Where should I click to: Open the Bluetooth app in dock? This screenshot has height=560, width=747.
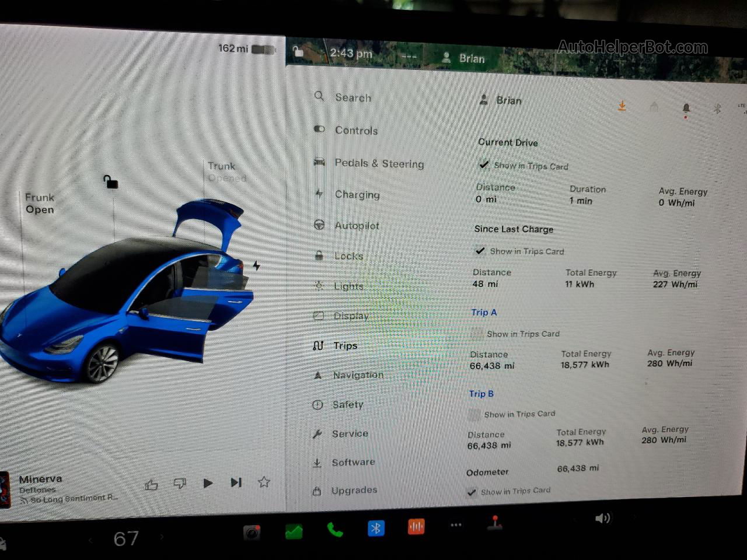tap(376, 528)
